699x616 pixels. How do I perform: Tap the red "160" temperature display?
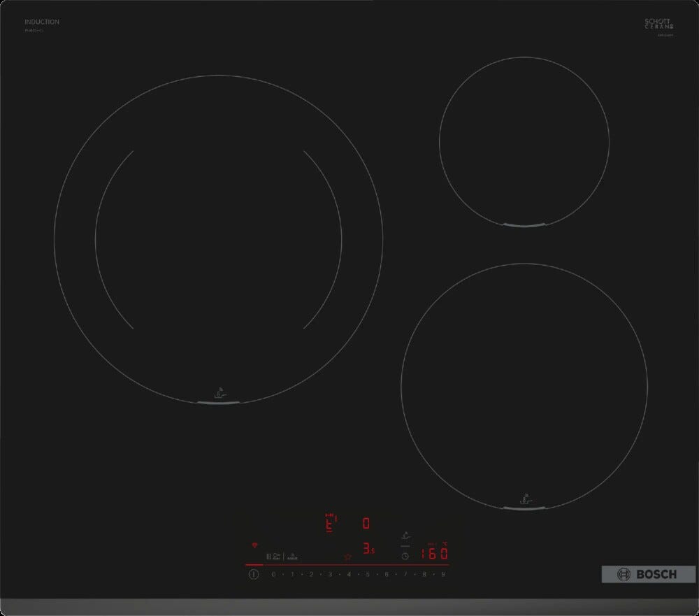click(x=434, y=554)
